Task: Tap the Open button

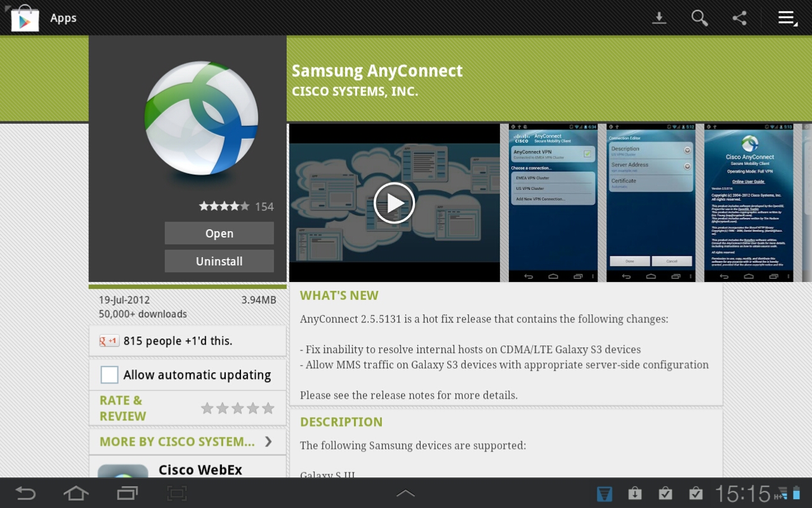Action: (x=219, y=233)
